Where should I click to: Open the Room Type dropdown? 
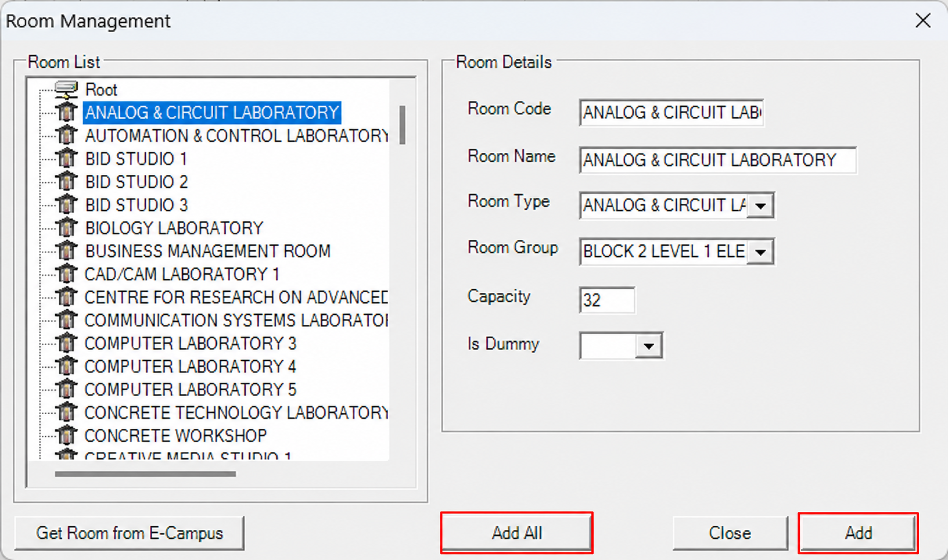(x=760, y=206)
